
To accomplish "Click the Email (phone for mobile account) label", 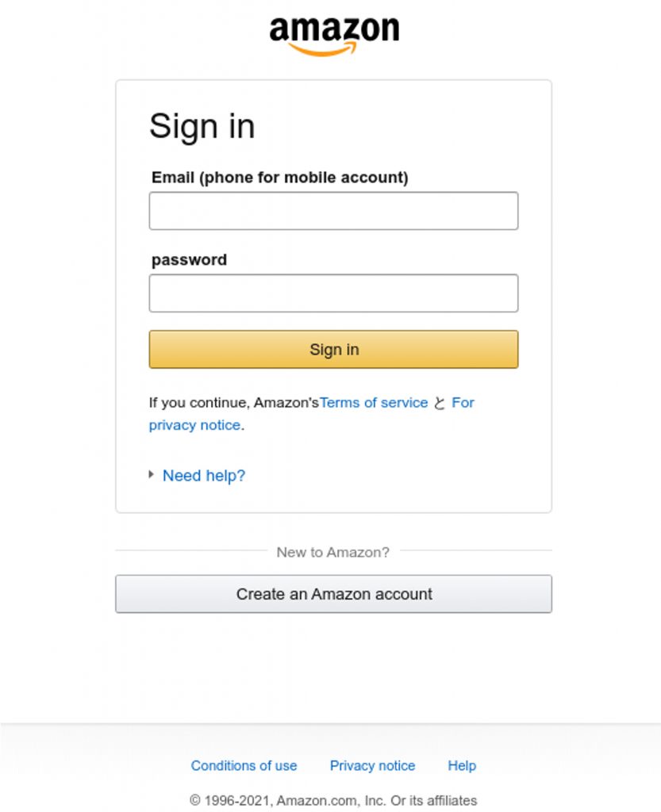I will 279,178.
